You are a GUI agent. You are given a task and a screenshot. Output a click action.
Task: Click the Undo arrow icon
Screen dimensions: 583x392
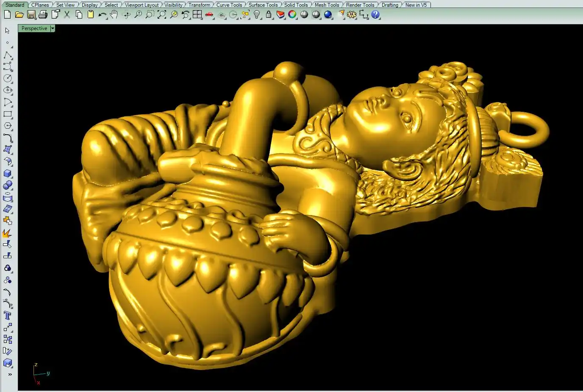coord(102,15)
